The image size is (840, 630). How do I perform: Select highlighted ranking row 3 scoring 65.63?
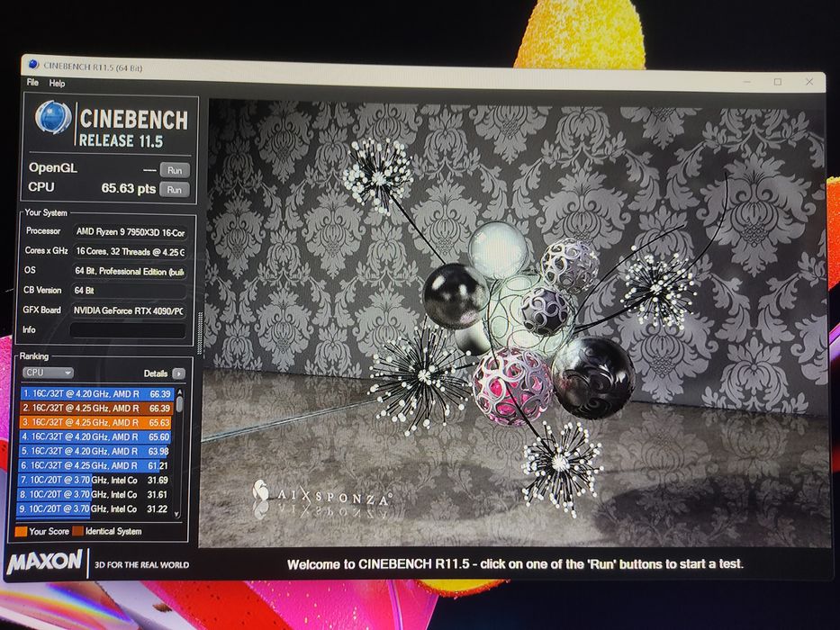click(96, 423)
